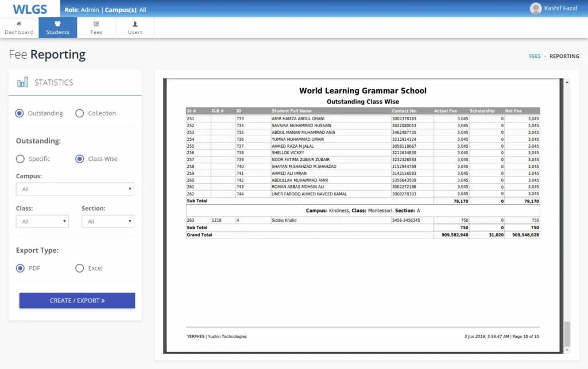This screenshot has height=369, width=588.
Task: Open the Users person icon
Action: point(135,24)
